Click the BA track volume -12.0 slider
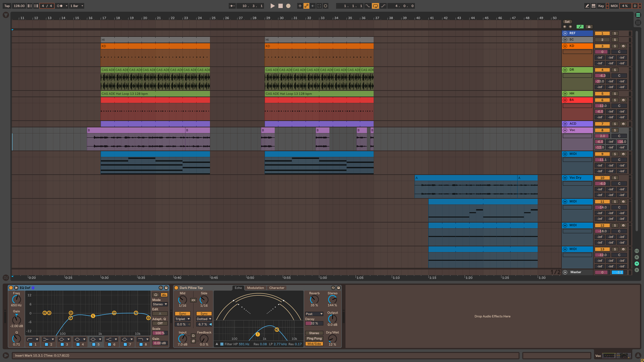644x362 pixels. click(x=602, y=106)
